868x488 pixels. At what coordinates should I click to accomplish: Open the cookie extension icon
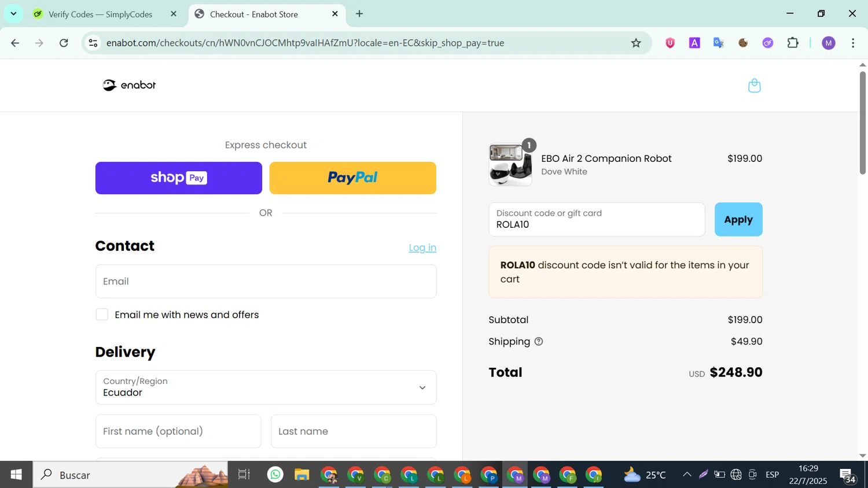pos(744,43)
